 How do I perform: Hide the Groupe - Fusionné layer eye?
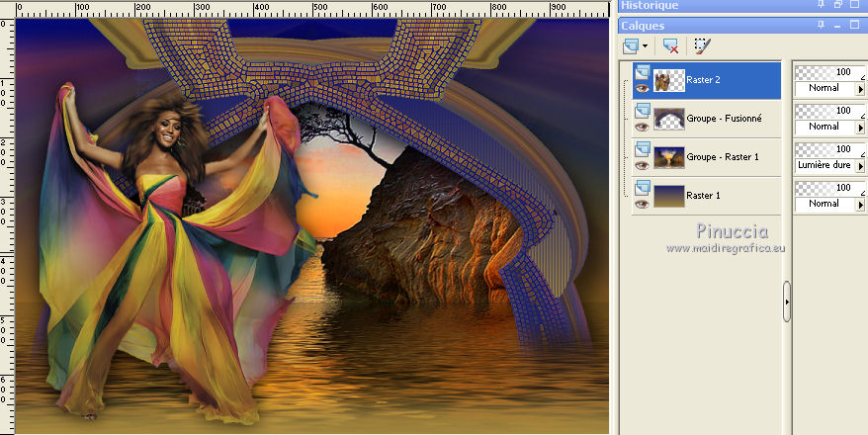click(643, 127)
